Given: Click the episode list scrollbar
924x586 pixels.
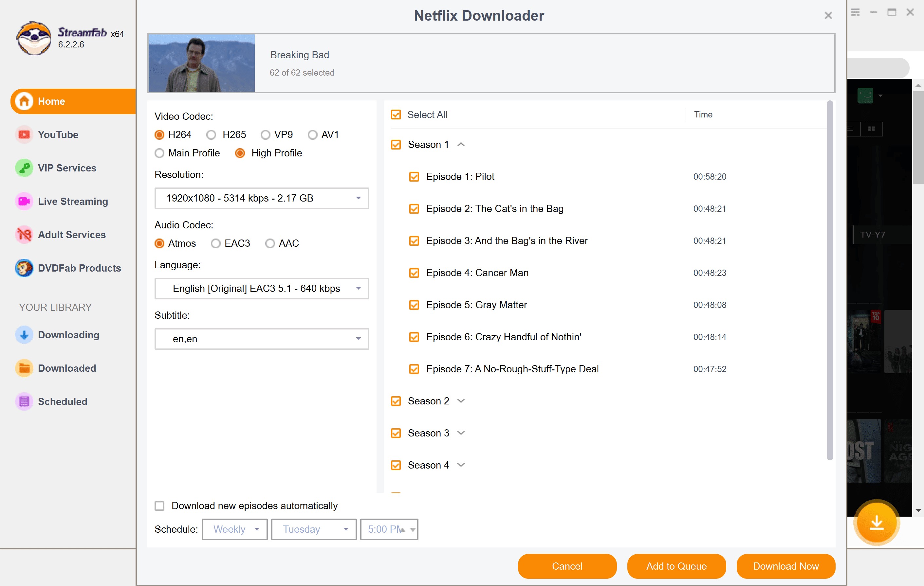Looking at the screenshot, I should (x=830, y=280).
